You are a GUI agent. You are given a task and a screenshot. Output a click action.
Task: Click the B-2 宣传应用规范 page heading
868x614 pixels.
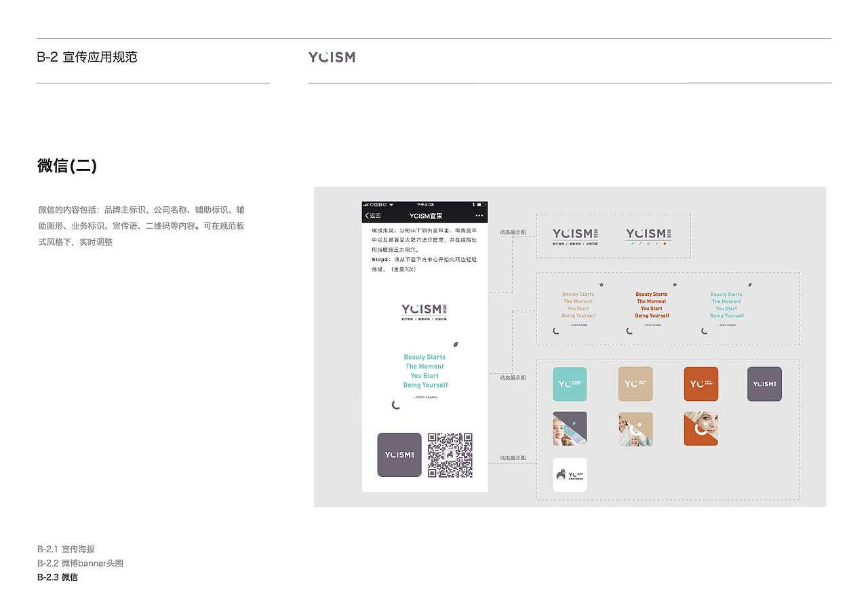point(87,57)
